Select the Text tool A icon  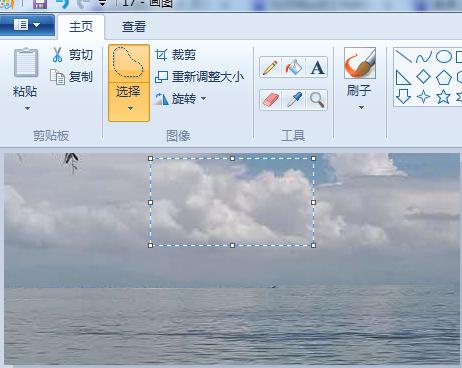point(317,68)
